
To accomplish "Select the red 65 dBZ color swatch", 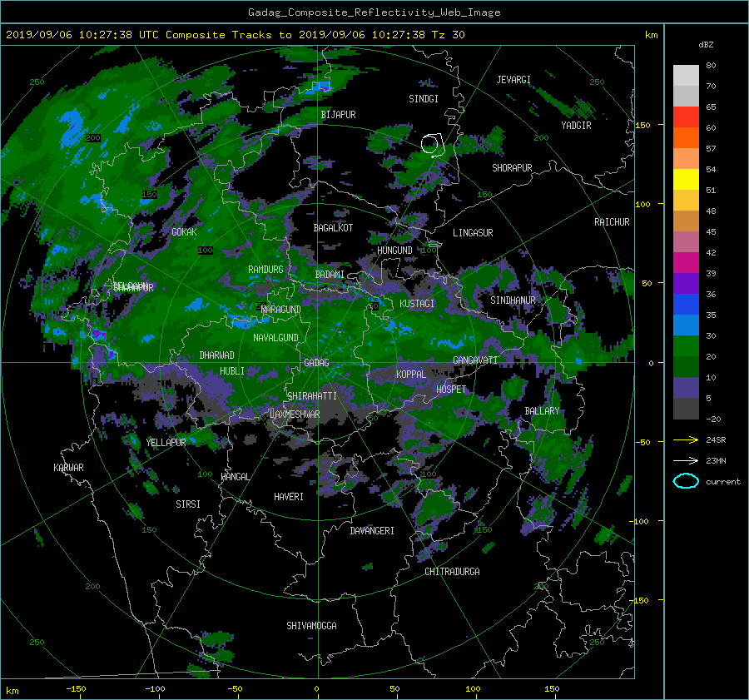I will tap(686, 117).
